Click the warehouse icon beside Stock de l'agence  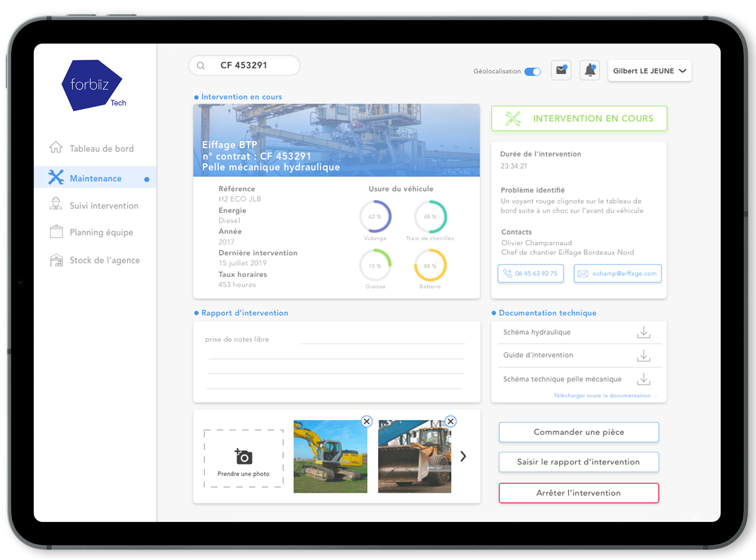56,260
